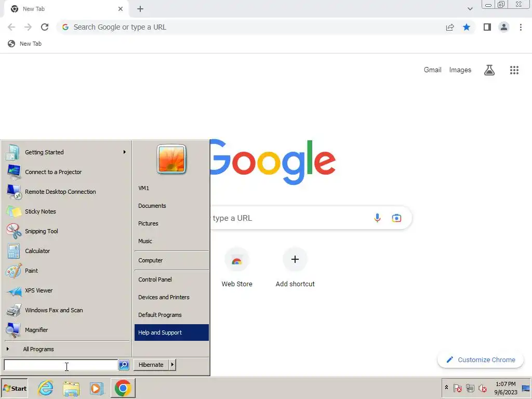Click the Hibernate button
The height and width of the screenshot is (399, 532).
point(151,365)
